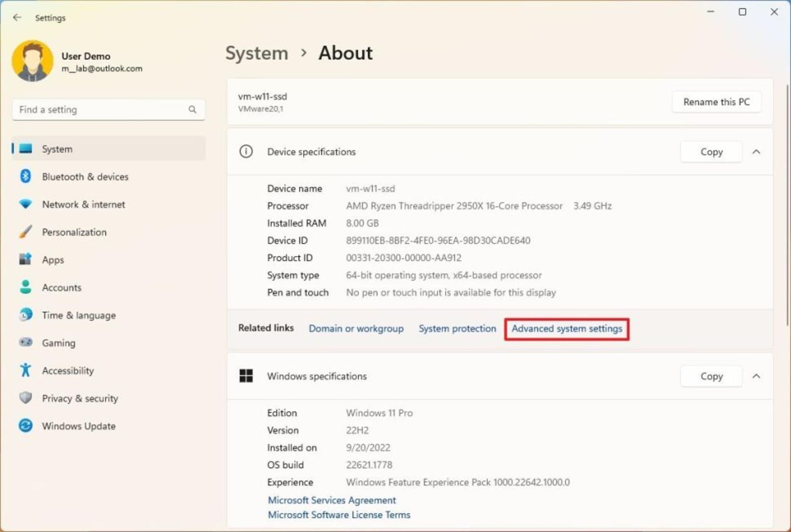
Task: Open Bluetooth & devices settings
Action: [x=109, y=177]
